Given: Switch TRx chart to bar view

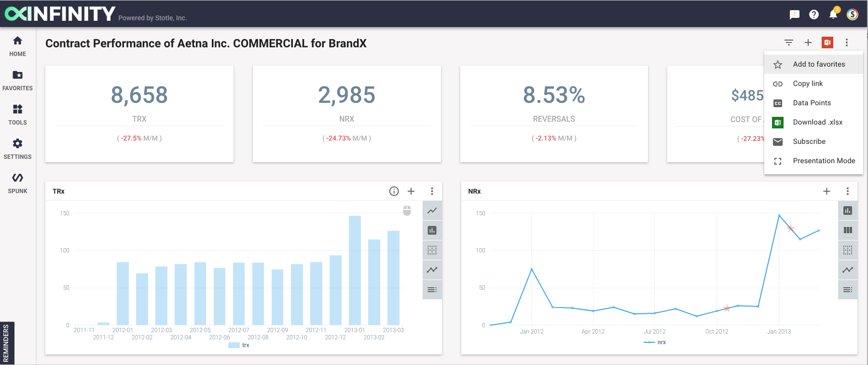Looking at the screenshot, I should [x=432, y=230].
